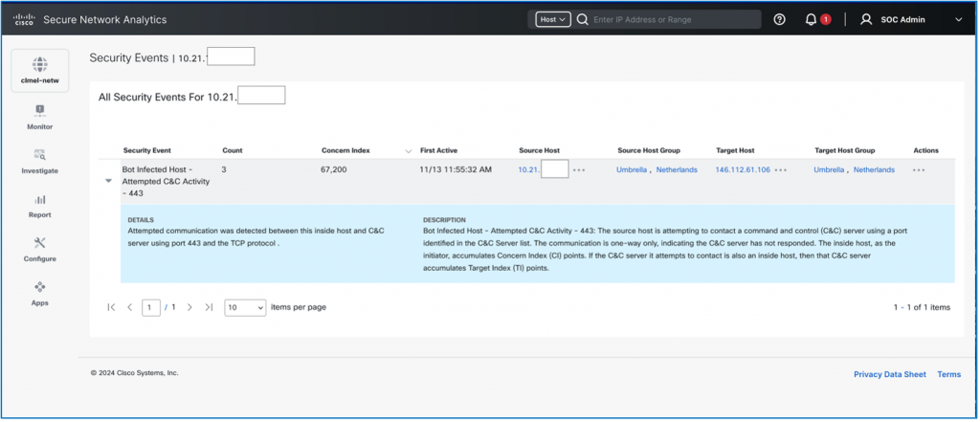Open the Host search type dropdown
The width and height of the screenshot is (980, 422).
[553, 19]
